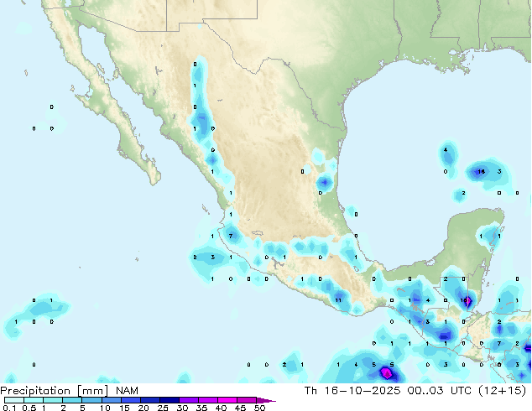Viewport: 532px width, 411px height.
Task: Click the '4' value in northern Gulf
Action: [445, 150]
